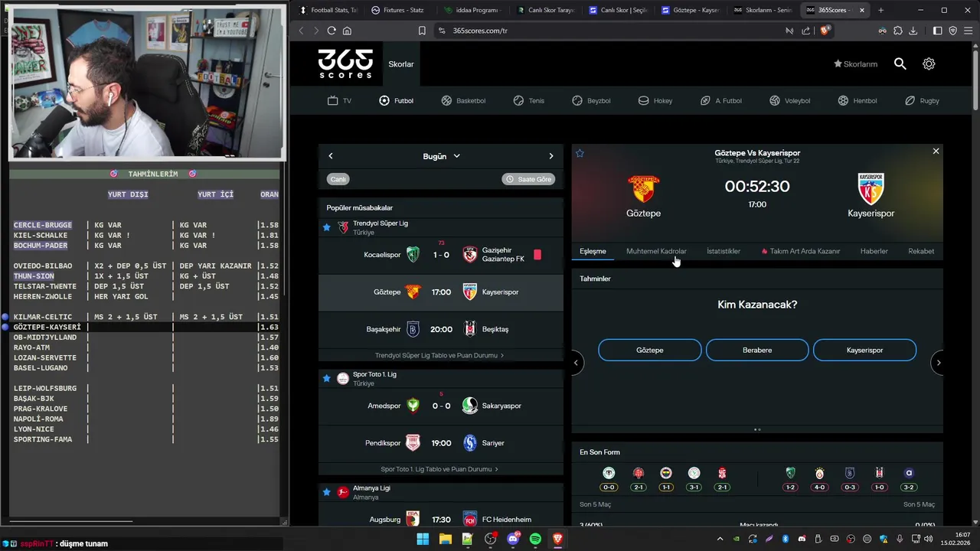Click the 365 scores logo

pos(345,64)
